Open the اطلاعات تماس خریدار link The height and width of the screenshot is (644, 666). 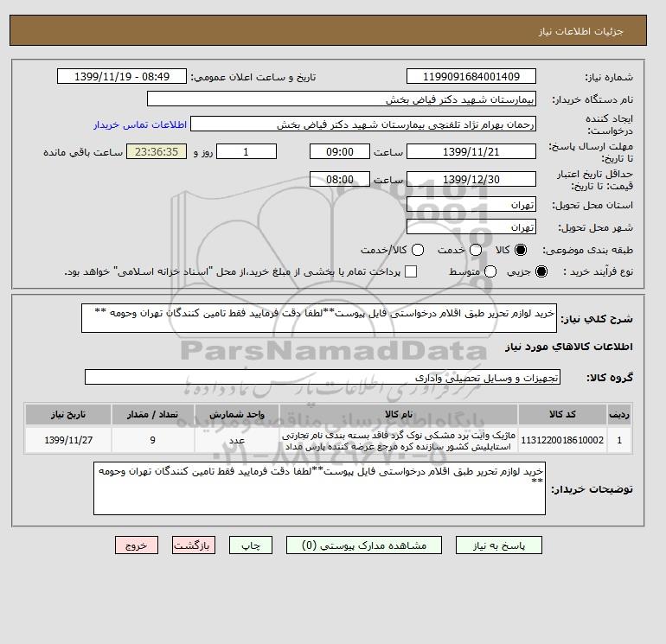click(140, 124)
